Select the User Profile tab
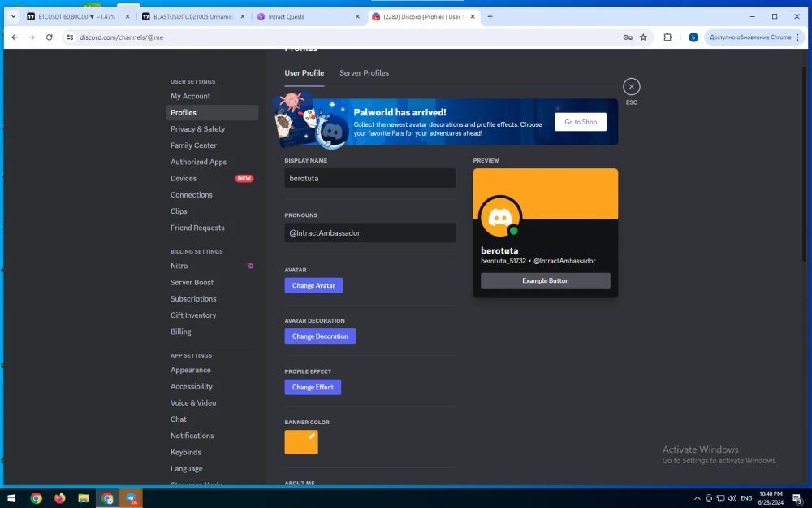This screenshot has height=508, width=812. pos(304,73)
